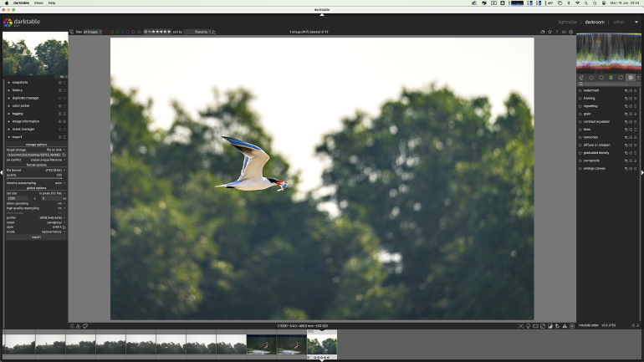Browse for export folder icon
The height and width of the screenshot is (362, 644).
point(64,156)
